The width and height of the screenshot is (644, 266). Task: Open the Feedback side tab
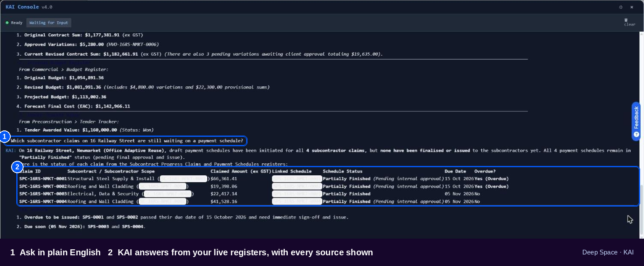click(636, 121)
